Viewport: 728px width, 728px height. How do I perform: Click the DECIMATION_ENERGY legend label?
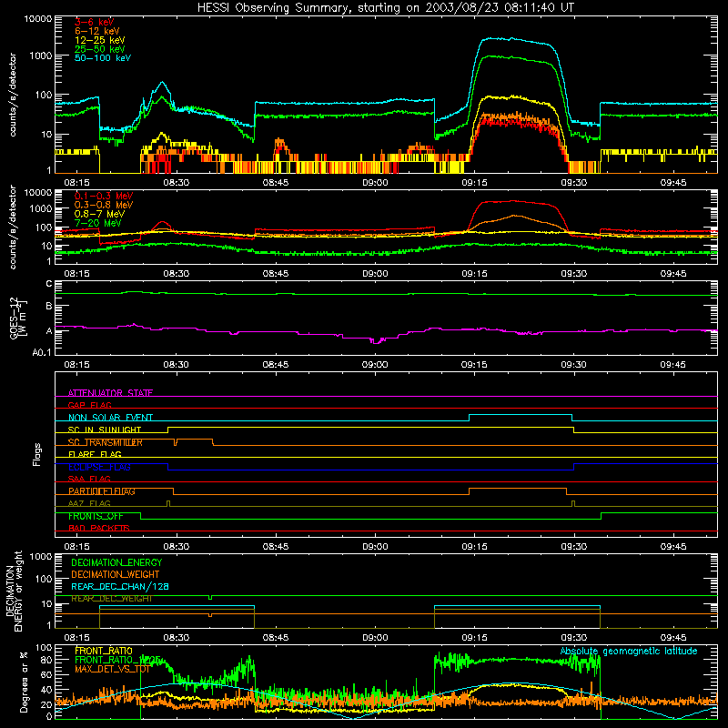click(116, 562)
